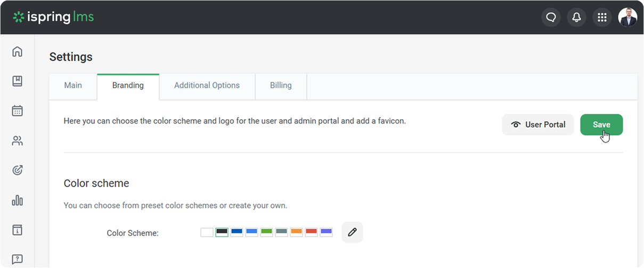The height and width of the screenshot is (268, 644).
Task: Open the Home page from sidebar
Action: pos(17,52)
